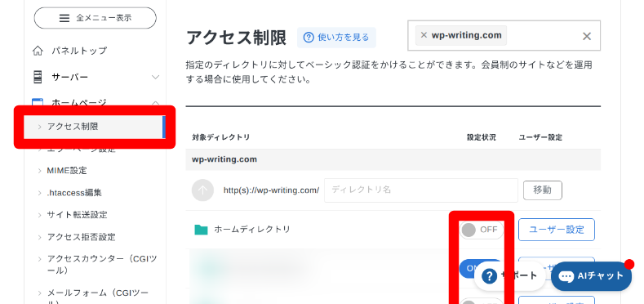This screenshot has width=644, height=304.
Task: Click the サーバー server icon
Action: (38, 77)
